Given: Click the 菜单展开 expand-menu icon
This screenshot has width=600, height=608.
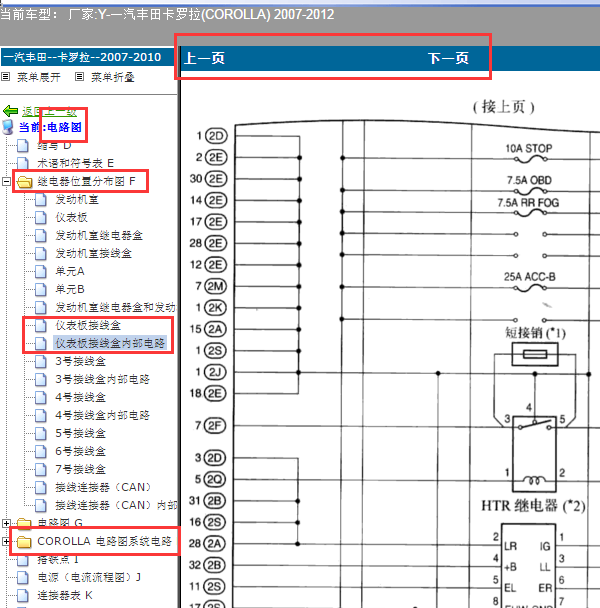Looking at the screenshot, I should (5, 77).
